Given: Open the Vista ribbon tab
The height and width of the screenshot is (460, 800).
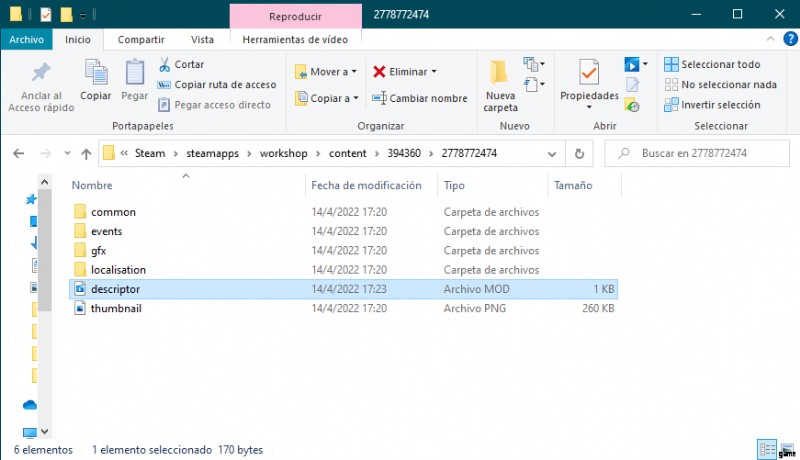Looking at the screenshot, I should 202,39.
